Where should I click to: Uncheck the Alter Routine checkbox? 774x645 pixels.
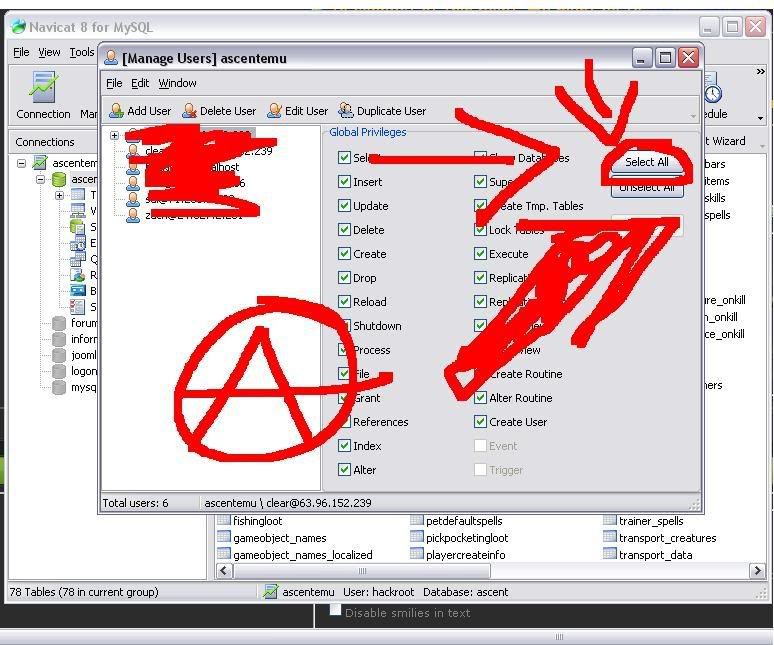480,398
